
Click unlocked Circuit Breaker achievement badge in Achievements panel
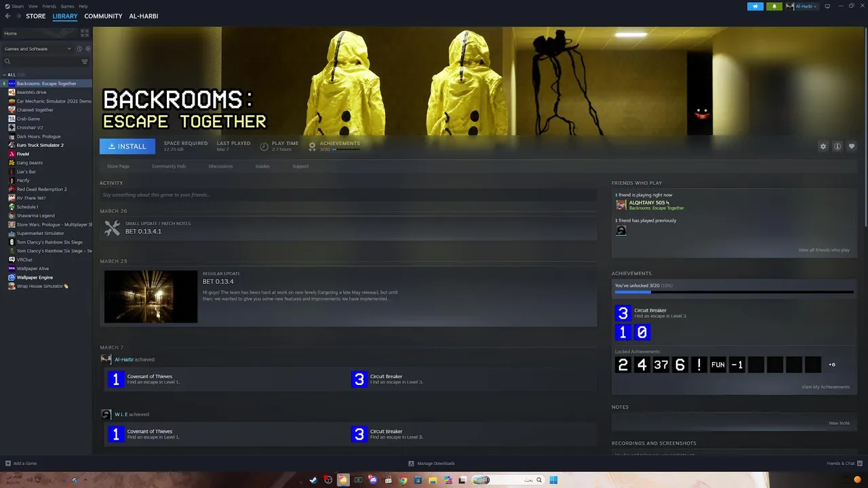point(623,313)
